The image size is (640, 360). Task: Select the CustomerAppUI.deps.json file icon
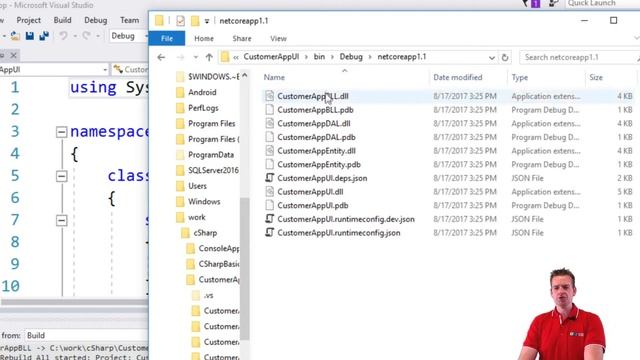269,178
